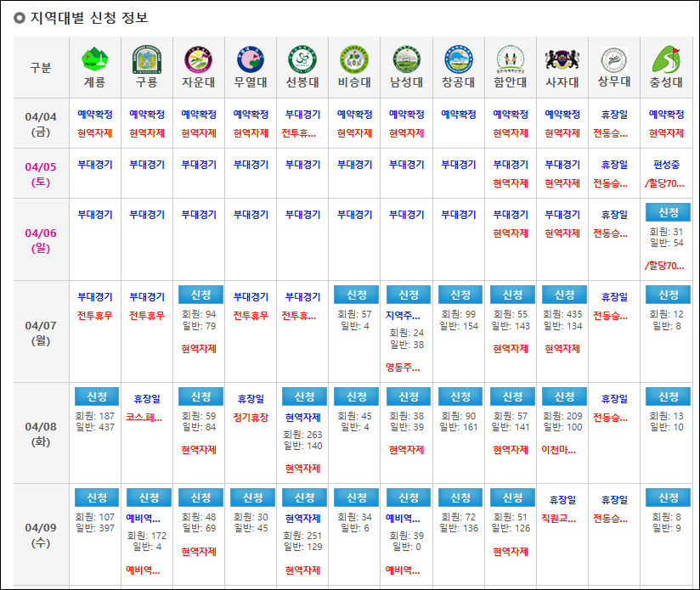Click the 사자대 lion crest logo

(x=562, y=59)
